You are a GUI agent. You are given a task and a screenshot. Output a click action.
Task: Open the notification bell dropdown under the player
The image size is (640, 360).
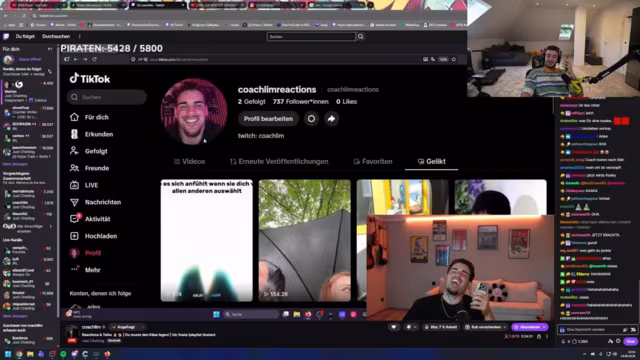click(411, 327)
